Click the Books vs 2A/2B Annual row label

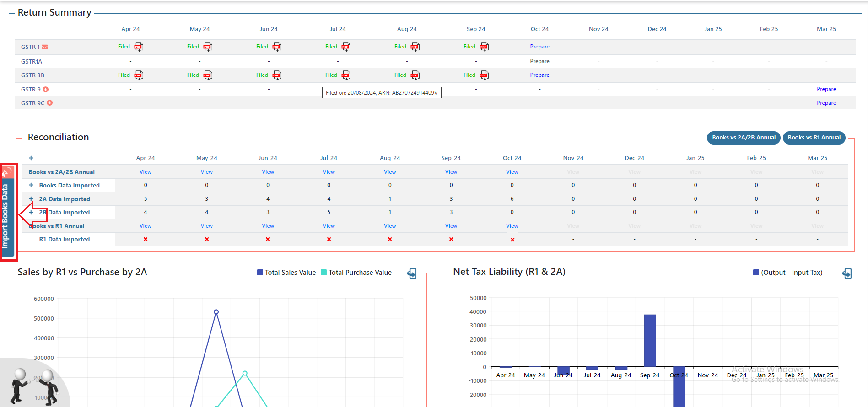point(62,172)
